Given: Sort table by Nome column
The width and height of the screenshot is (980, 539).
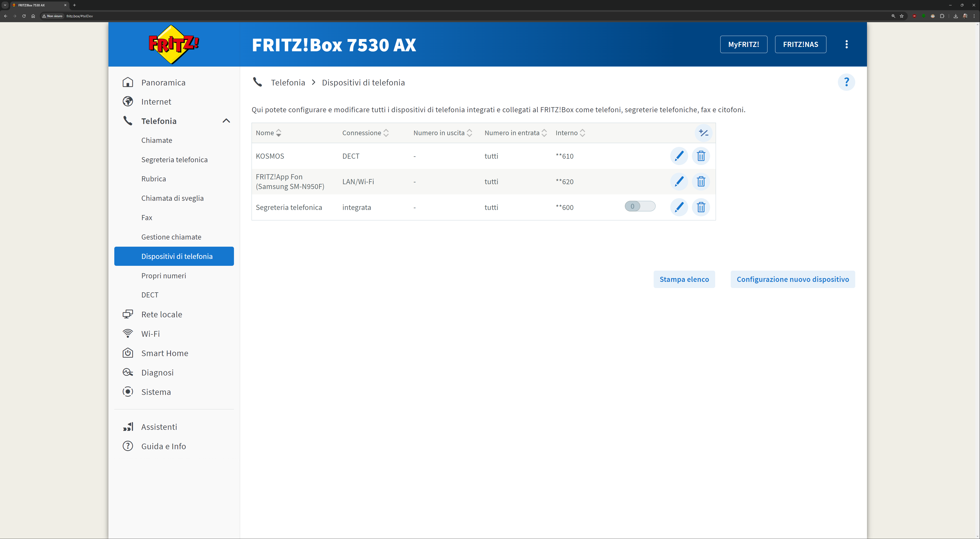Looking at the screenshot, I should click(278, 133).
